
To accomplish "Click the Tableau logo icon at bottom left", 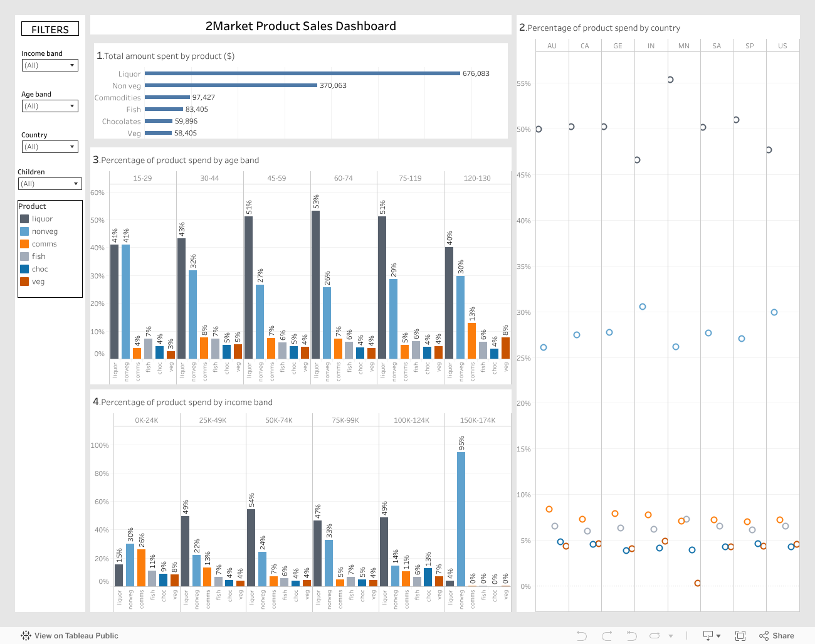I will [x=26, y=636].
